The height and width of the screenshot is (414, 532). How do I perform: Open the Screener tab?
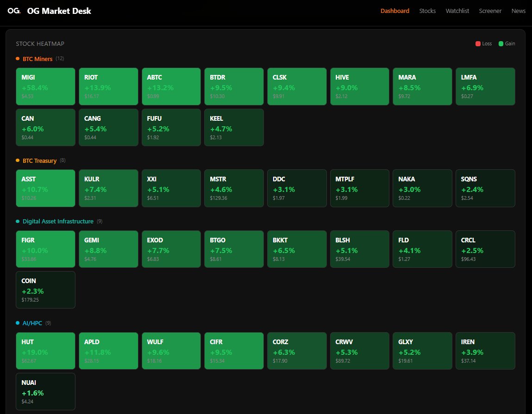tap(490, 11)
